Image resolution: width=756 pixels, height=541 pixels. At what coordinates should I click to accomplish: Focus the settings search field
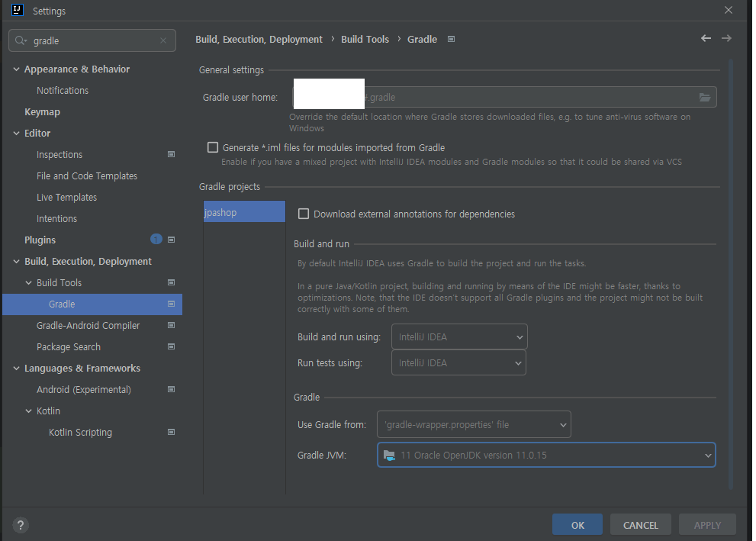click(92, 40)
